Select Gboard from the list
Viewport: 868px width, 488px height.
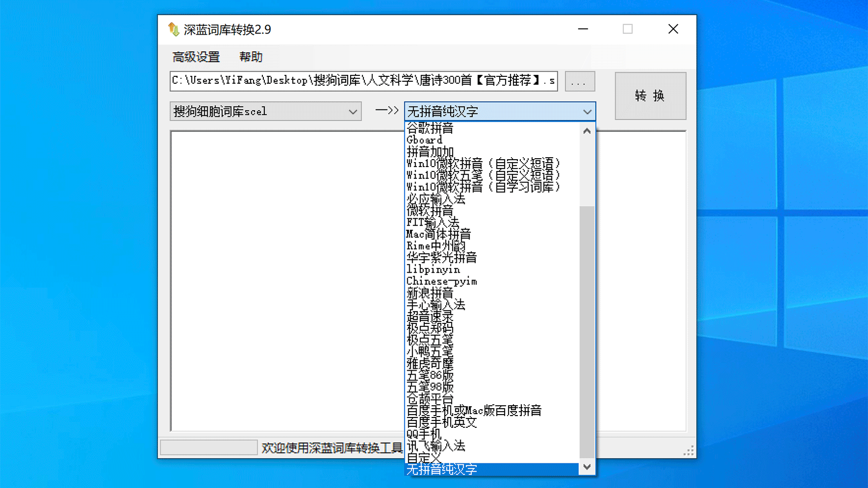492,140
